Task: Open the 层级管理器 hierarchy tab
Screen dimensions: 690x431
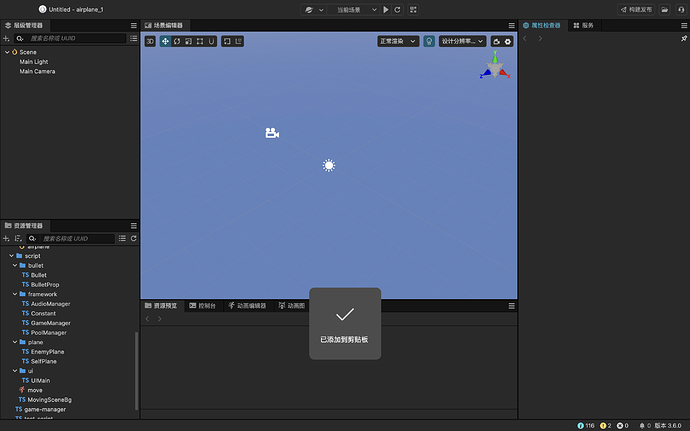Action: [25, 26]
